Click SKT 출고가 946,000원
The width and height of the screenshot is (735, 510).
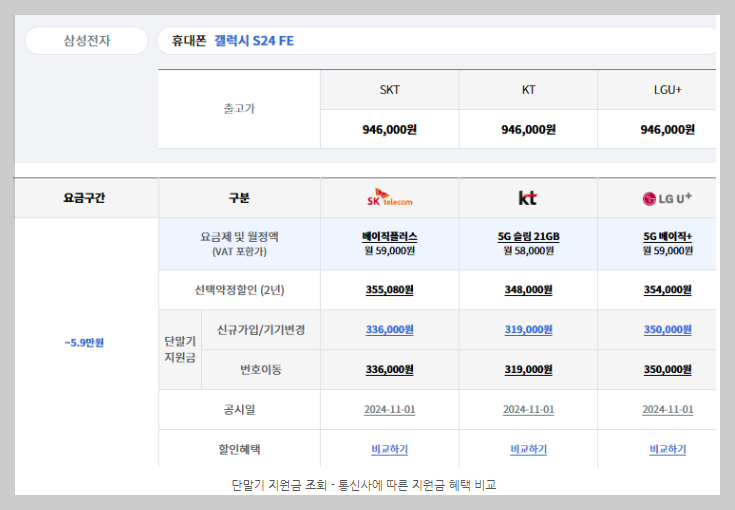point(390,129)
